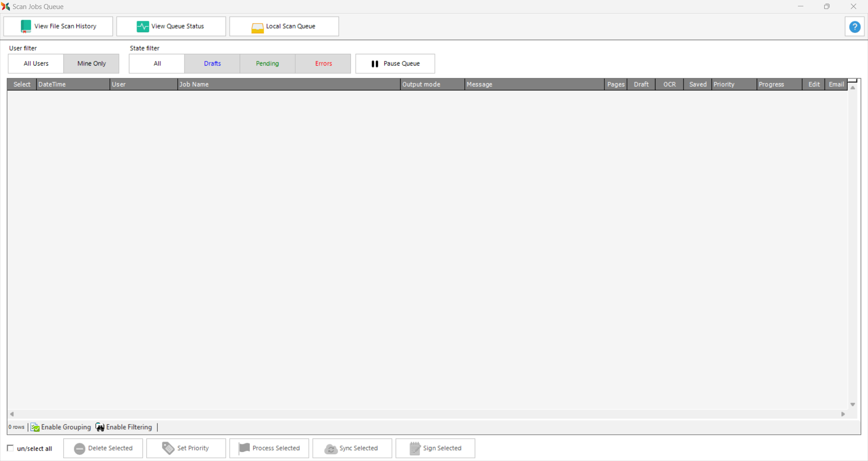
Task: Tick the un/select all checkbox
Action: pos(10,448)
